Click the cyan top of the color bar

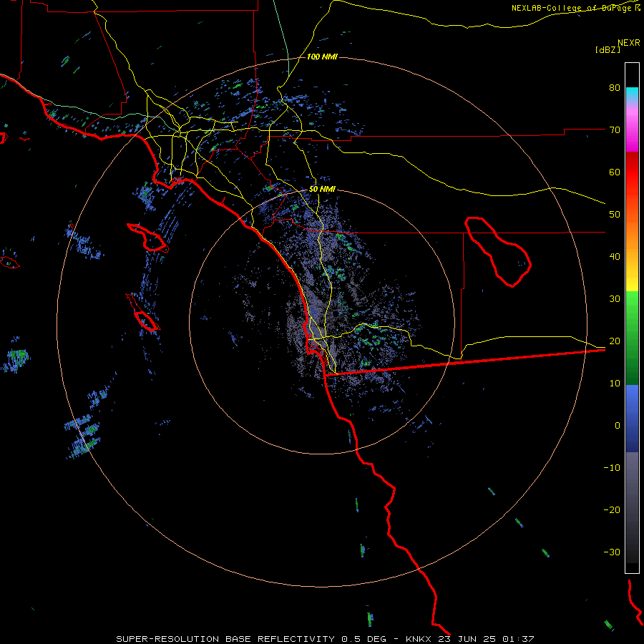(632, 94)
